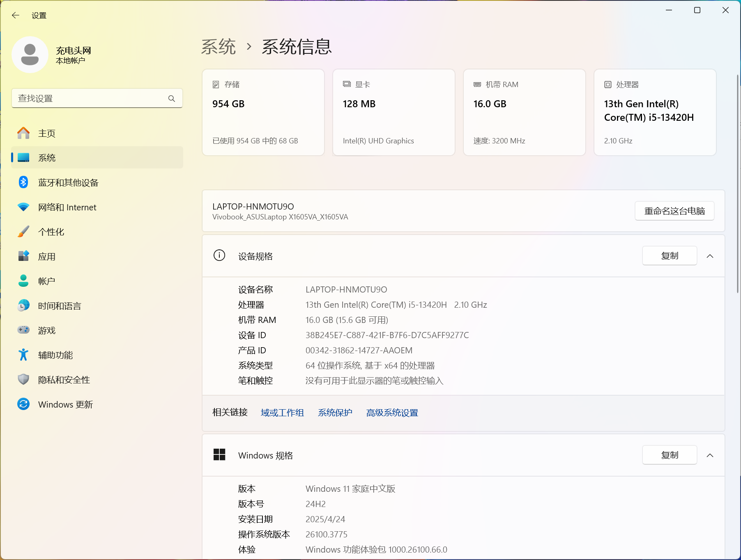The image size is (741, 560).
Task: Click the Accessibility figure icon
Action: click(x=23, y=355)
